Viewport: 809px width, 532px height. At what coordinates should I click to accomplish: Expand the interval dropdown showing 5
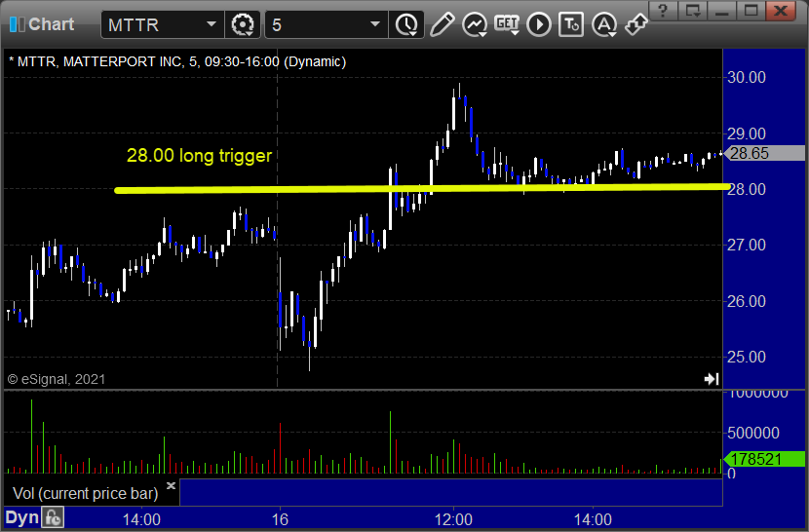(x=375, y=24)
